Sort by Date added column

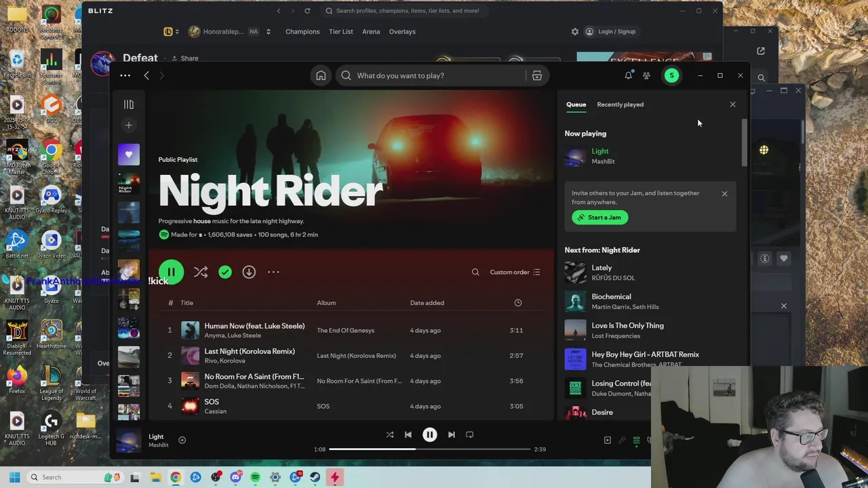click(427, 303)
